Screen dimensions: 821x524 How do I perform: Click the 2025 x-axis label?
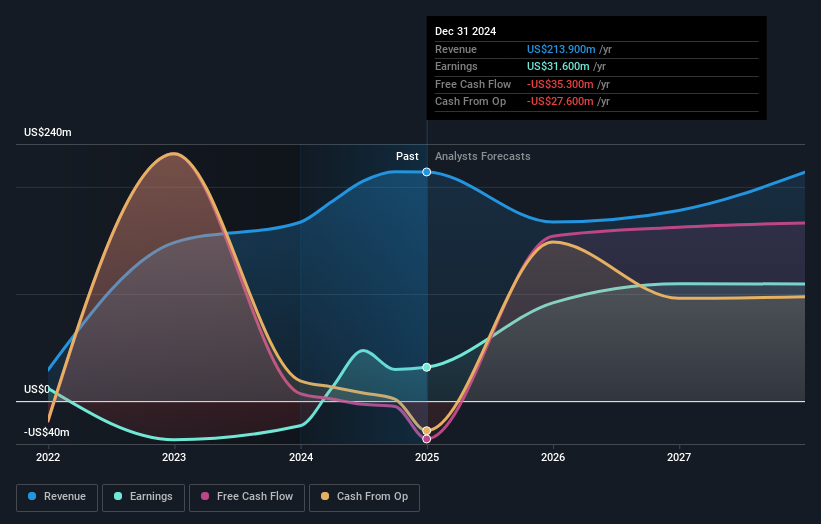(427, 457)
